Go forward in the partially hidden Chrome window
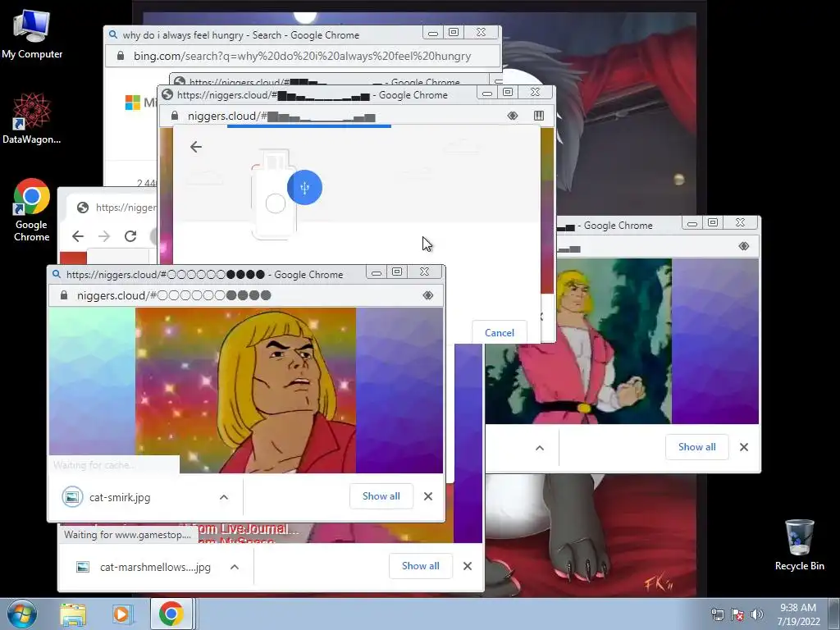The width and height of the screenshot is (840, 630). pyautogui.click(x=104, y=236)
